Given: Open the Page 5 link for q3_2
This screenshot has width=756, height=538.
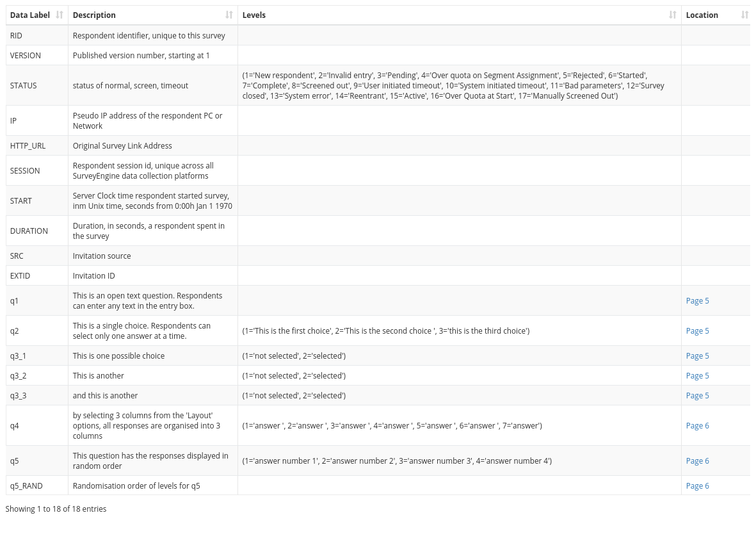Looking at the screenshot, I should 697,375.
